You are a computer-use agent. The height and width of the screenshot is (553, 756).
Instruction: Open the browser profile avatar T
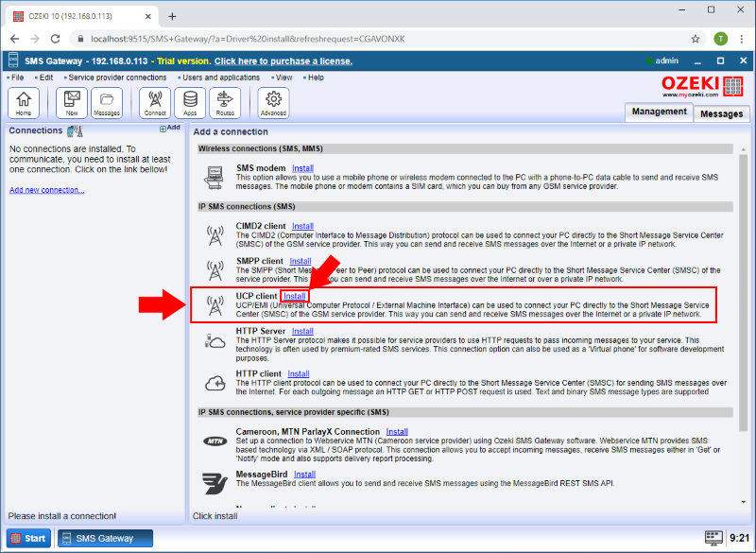[721, 39]
